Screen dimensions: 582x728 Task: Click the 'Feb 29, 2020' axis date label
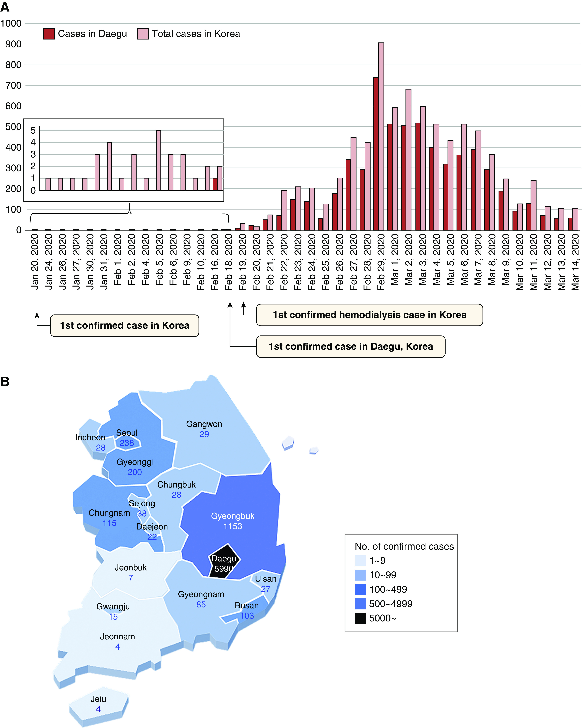[381, 262]
